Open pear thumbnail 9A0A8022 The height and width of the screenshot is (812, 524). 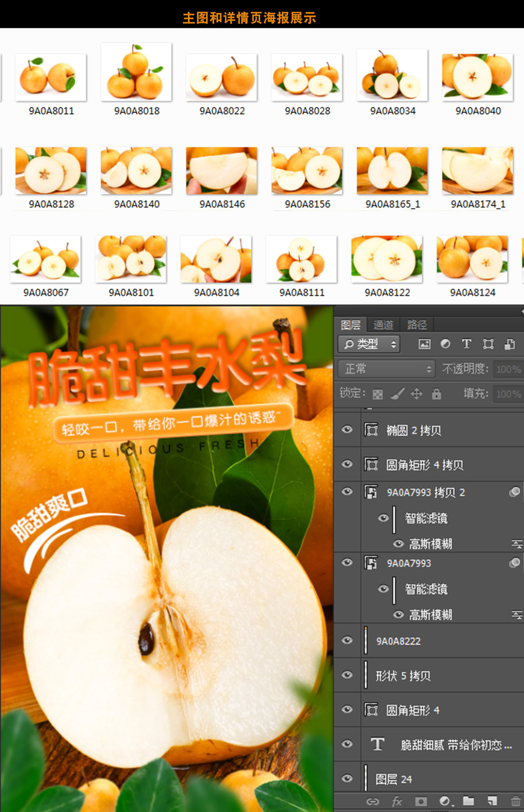point(222,77)
